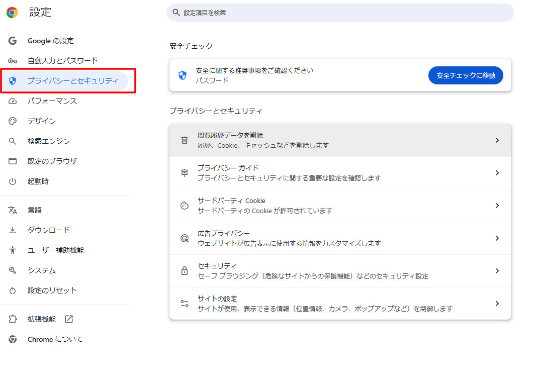Image resolution: width=536 pixels, height=392 pixels.
Task: Click the Google G icon in sidebar
Action: coord(13,41)
